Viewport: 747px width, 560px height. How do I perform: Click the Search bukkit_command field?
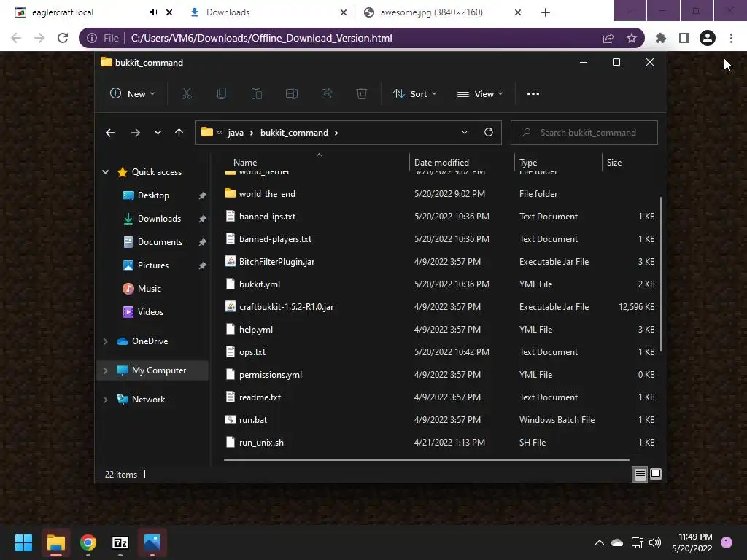point(584,133)
